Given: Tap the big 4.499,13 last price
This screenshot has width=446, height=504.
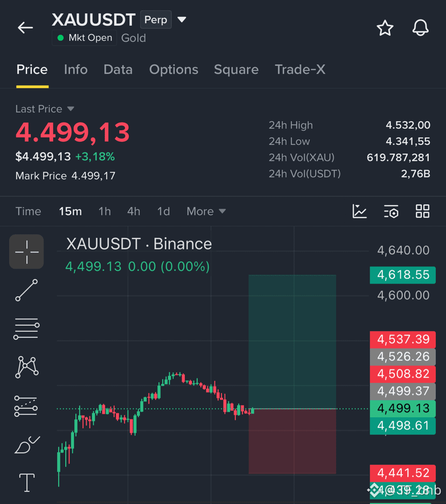Looking at the screenshot, I should tap(73, 132).
